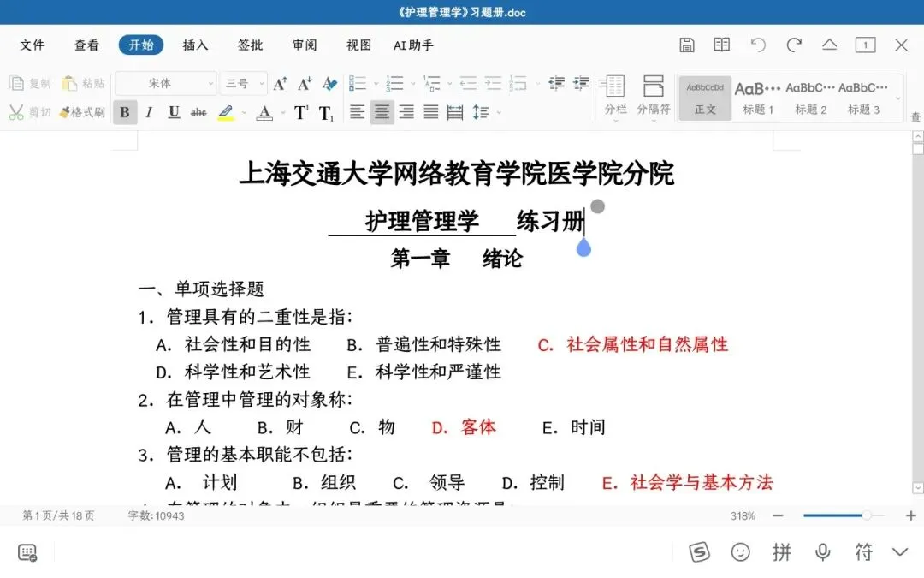Click the zoom out minus button
The width and height of the screenshot is (924, 578).
778,515
